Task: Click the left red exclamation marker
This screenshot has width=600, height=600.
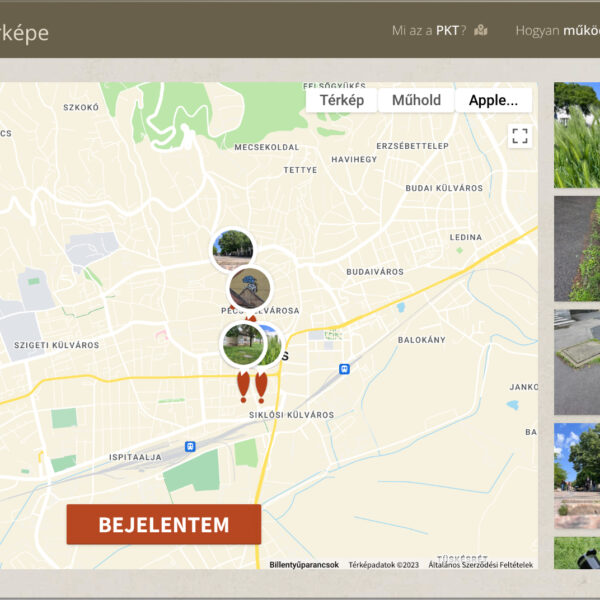Action: 243,386
